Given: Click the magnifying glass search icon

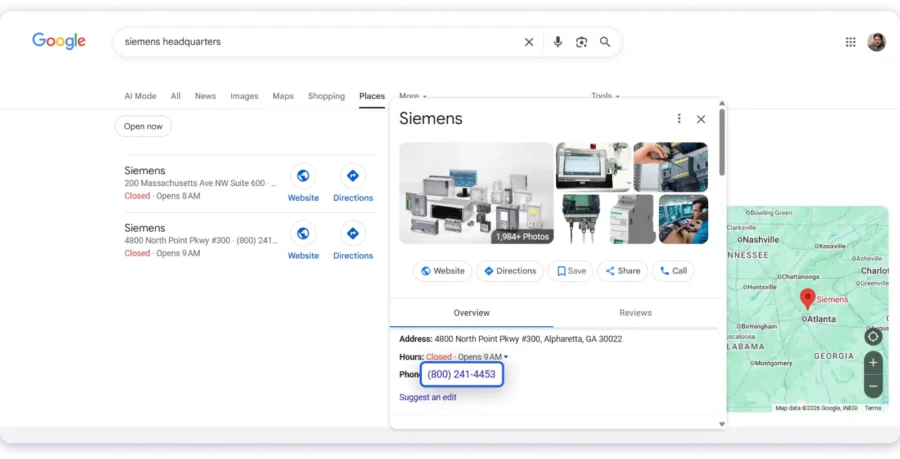Looking at the screenshot, I should (605, 42).
